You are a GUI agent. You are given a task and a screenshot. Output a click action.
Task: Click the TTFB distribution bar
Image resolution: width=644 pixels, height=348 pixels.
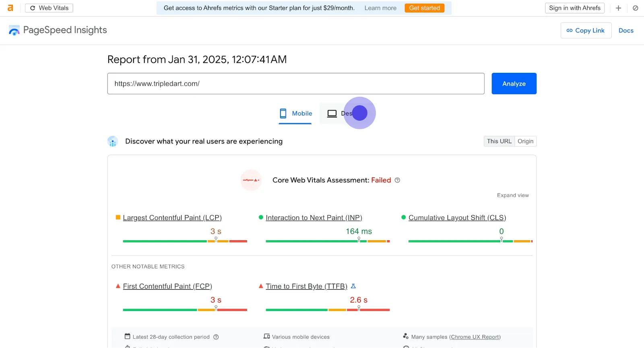328,310
